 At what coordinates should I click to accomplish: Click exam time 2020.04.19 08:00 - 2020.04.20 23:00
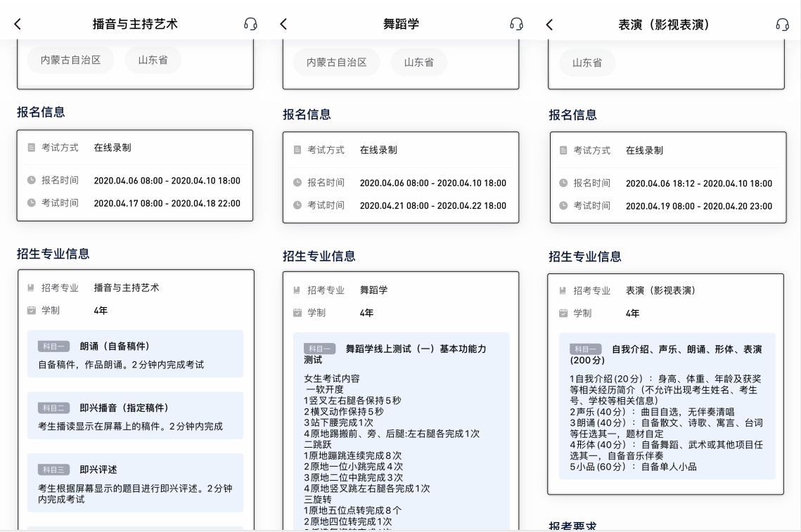point(699,207)
